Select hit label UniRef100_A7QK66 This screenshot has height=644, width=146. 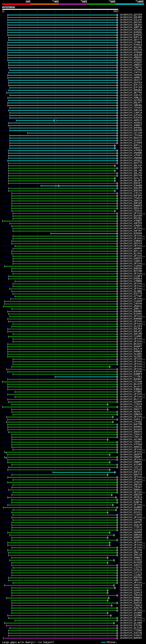pos(131,53)
